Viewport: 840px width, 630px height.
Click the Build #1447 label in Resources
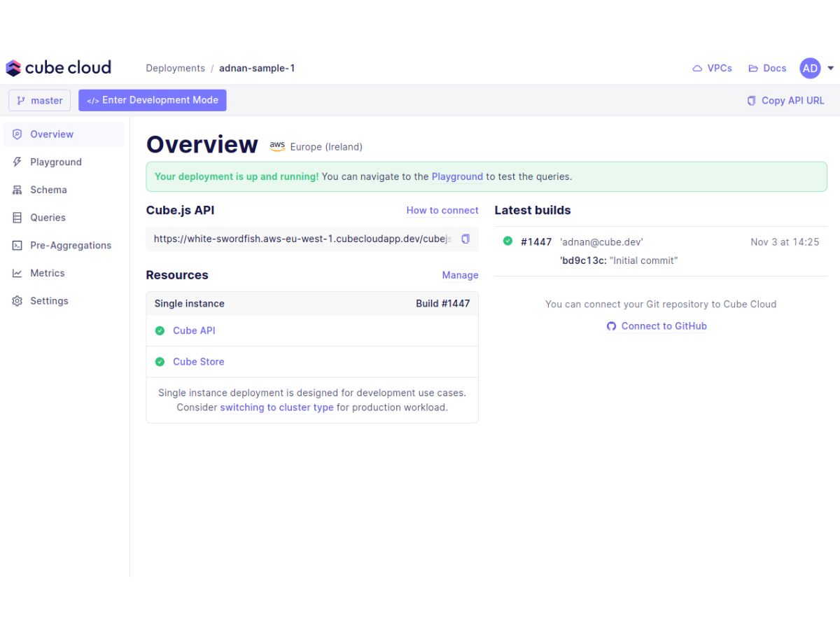click(x=443, y=304)
